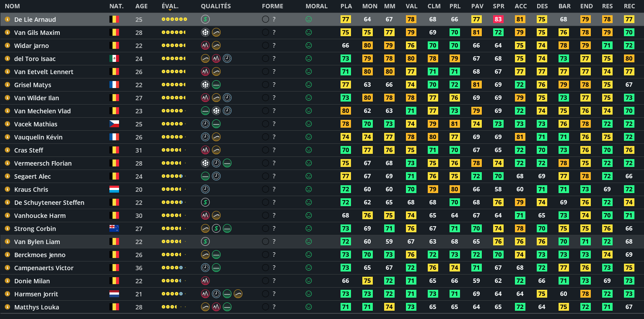The width and height of the screenshot is (644, 319).
Task: Click the info icon next to Campenaerts Victor
Action: tap(7, 268)
